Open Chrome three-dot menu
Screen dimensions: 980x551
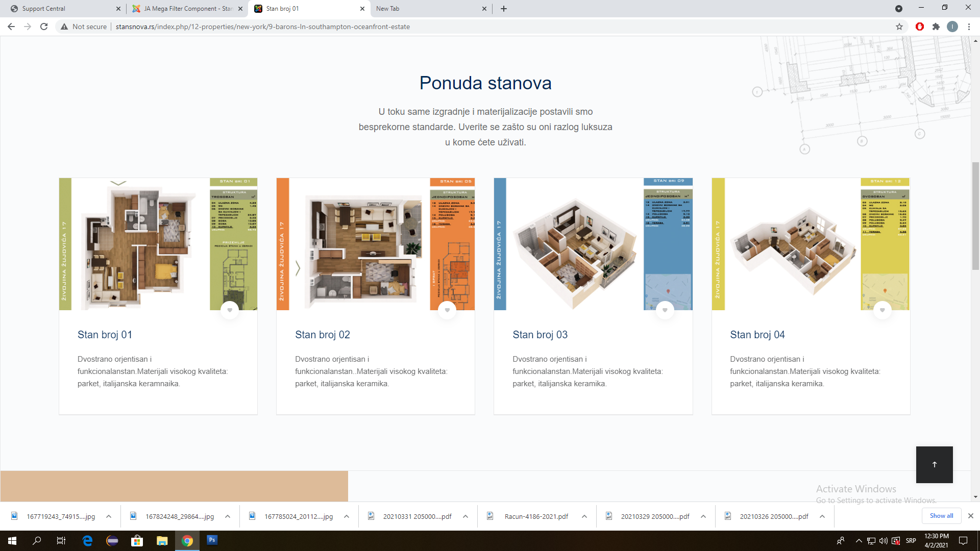(x=969, y=27)
